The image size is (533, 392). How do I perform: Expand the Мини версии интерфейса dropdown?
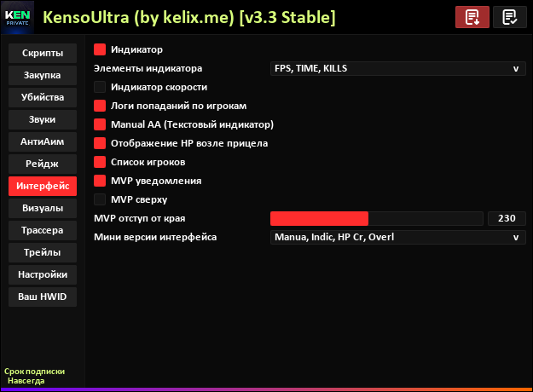[x=397, y=237]
